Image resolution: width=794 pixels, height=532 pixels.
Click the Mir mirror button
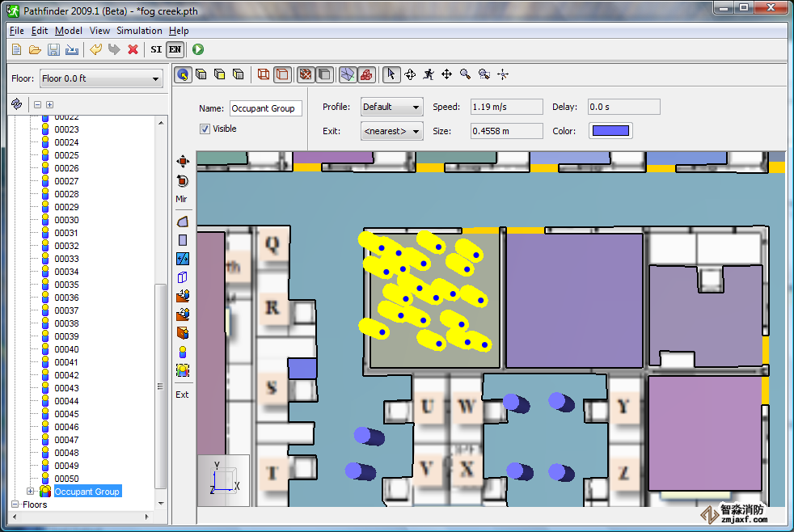point(182,199)
